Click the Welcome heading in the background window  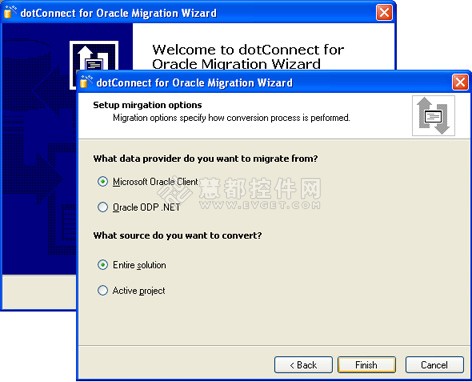(x=248, y=57)
